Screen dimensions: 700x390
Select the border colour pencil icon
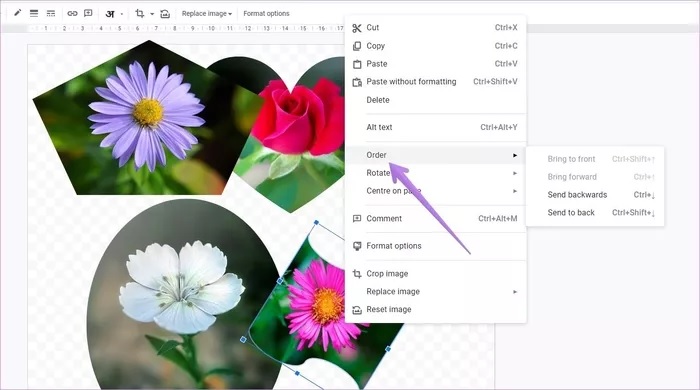coord(17,13)
